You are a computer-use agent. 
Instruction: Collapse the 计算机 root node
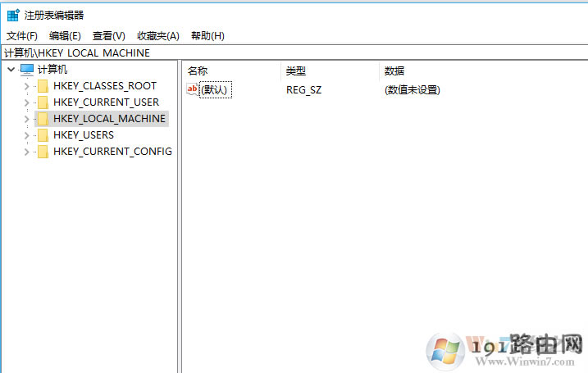(x=10, y=70)
